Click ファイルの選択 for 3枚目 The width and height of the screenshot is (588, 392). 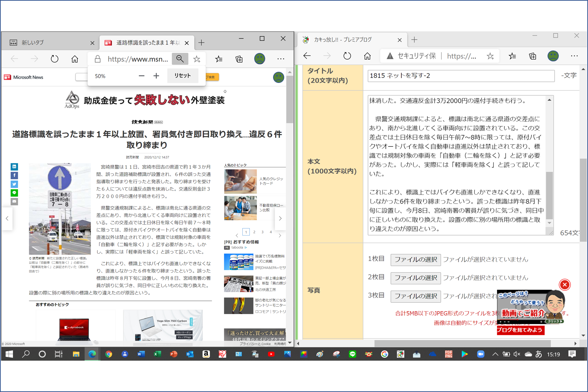[x=416, y=296]
